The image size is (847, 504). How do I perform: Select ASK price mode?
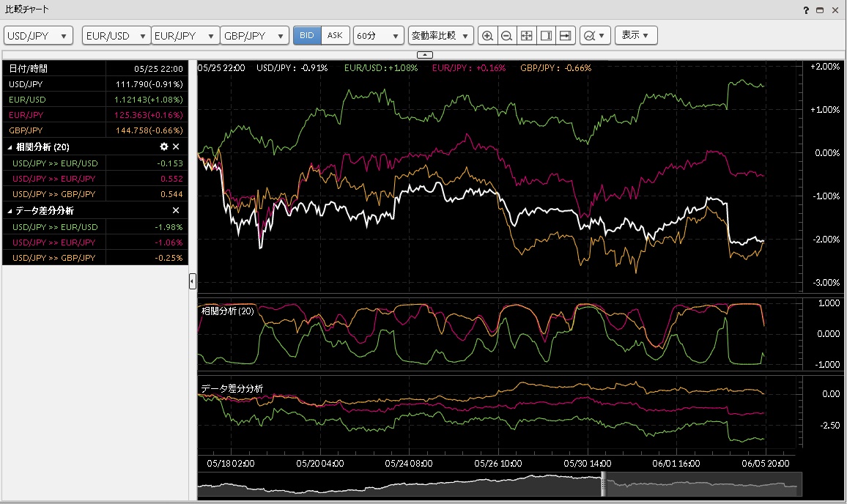[335, 36]
